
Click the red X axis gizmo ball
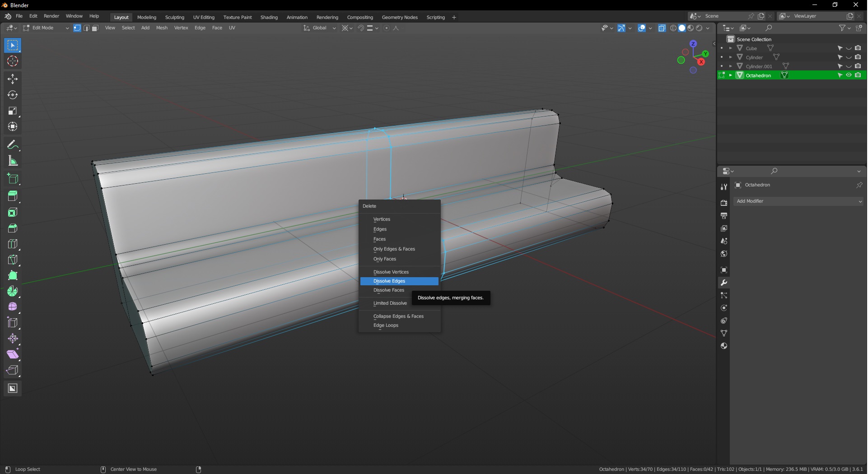coord(701,62)
